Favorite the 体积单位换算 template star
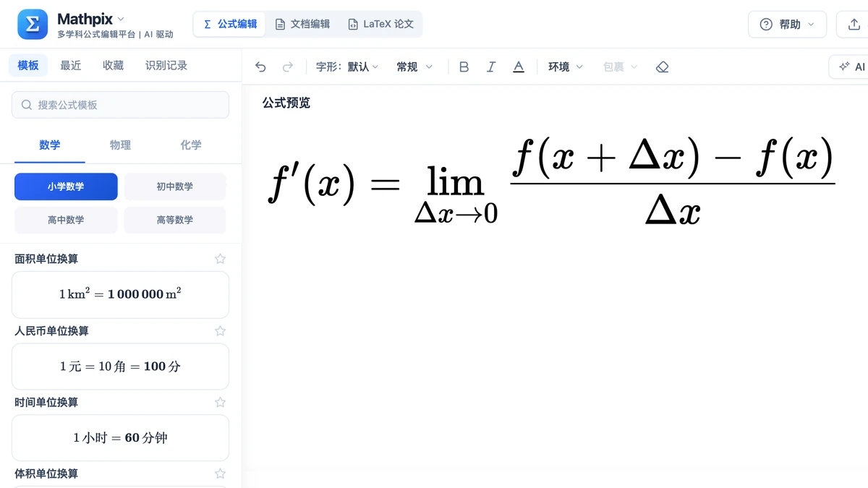Viewport: 868px width, 488px height. [221, 474]
